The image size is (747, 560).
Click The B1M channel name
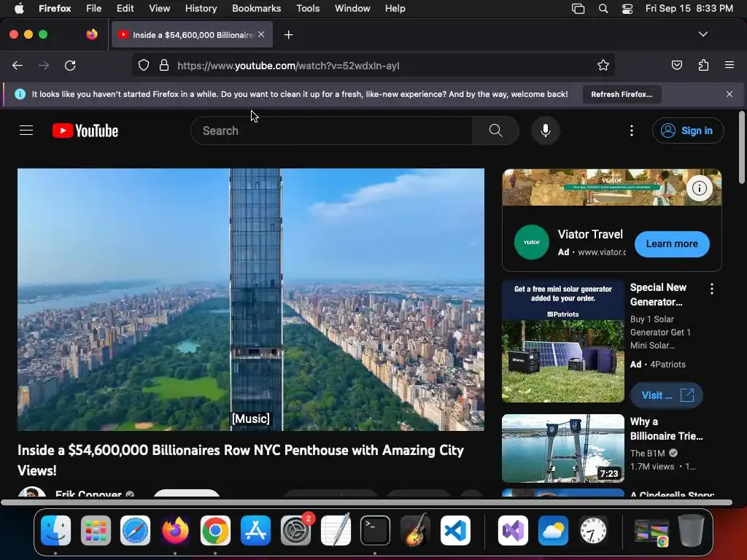[648, 454]
